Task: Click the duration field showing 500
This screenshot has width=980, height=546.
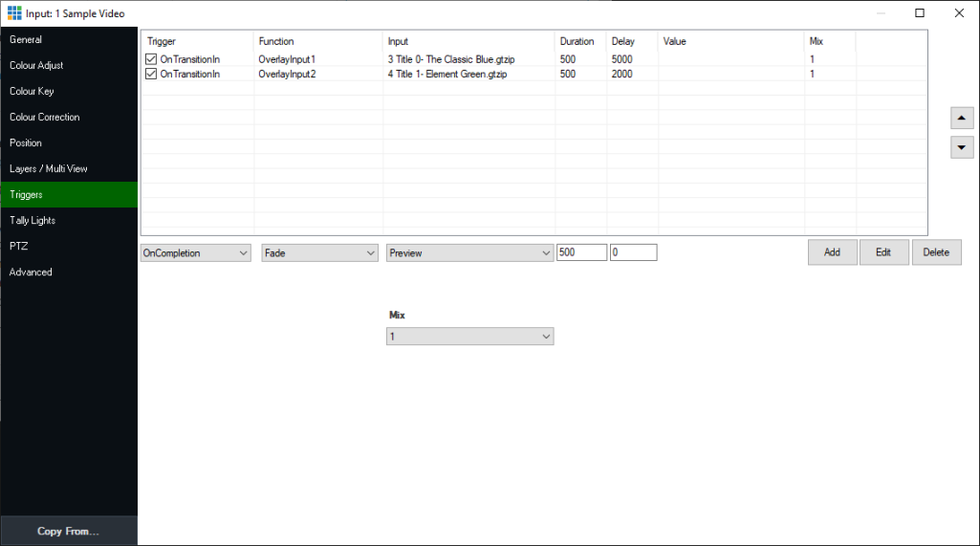Action: [x=581, y=253]
